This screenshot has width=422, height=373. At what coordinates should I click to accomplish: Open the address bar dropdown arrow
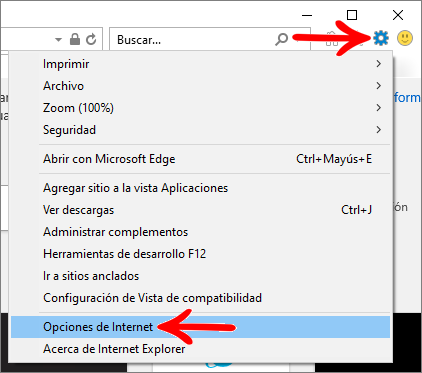pos(58,40)
